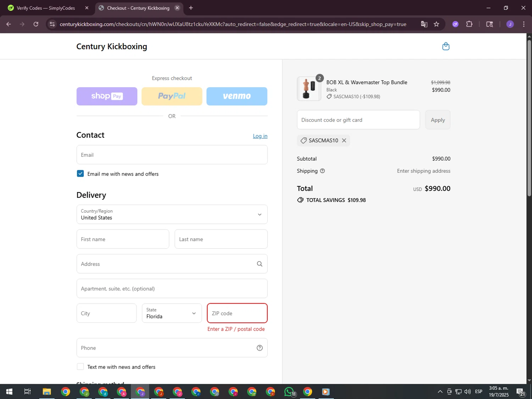Pay with the PayPal button
Viewport: 532px width, 399px height.
pos(172,96)
